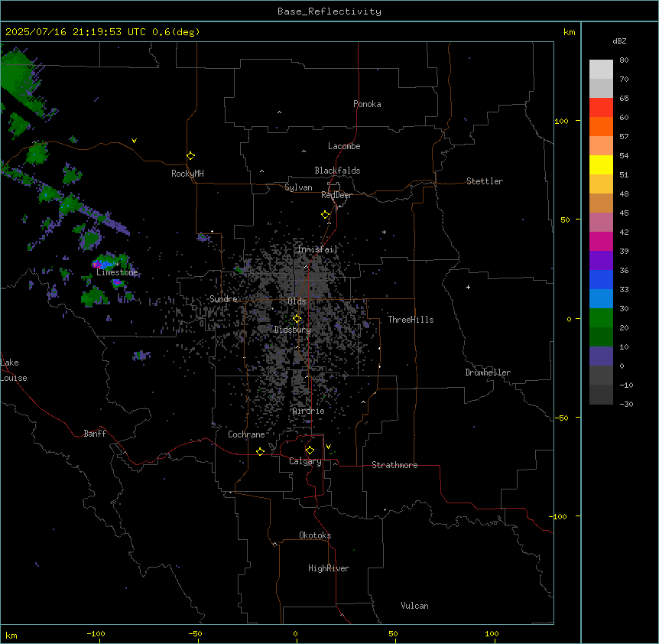
Task: Click the Sundre city label
Action: click(x=223, y=299)
